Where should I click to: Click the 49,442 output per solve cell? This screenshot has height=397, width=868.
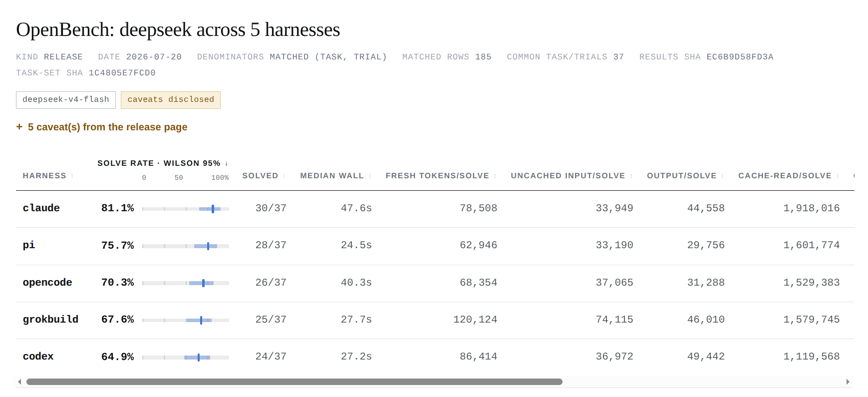tap(706, 357)
